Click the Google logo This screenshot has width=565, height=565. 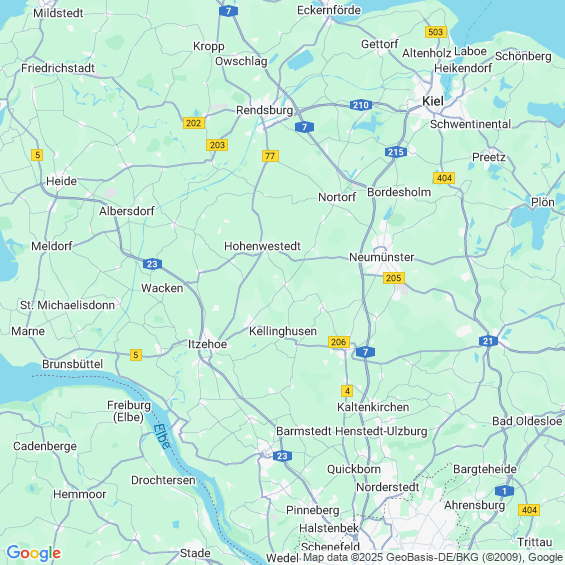coord(34,553)
